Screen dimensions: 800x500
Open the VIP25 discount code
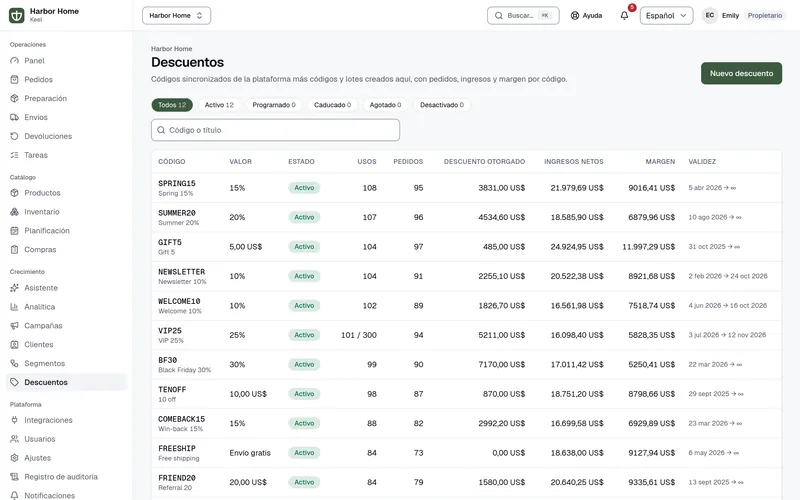pos(170,331)
